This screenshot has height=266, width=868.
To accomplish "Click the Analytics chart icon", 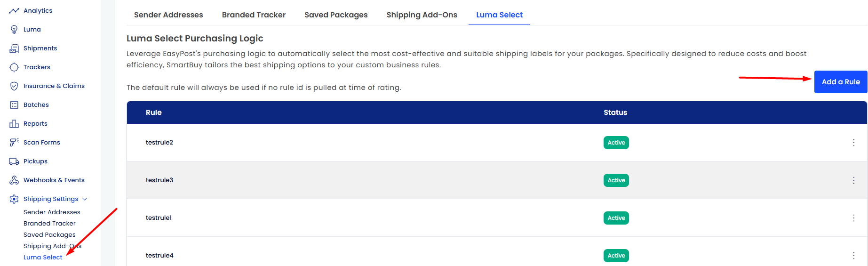I will [x=14, y=10].
